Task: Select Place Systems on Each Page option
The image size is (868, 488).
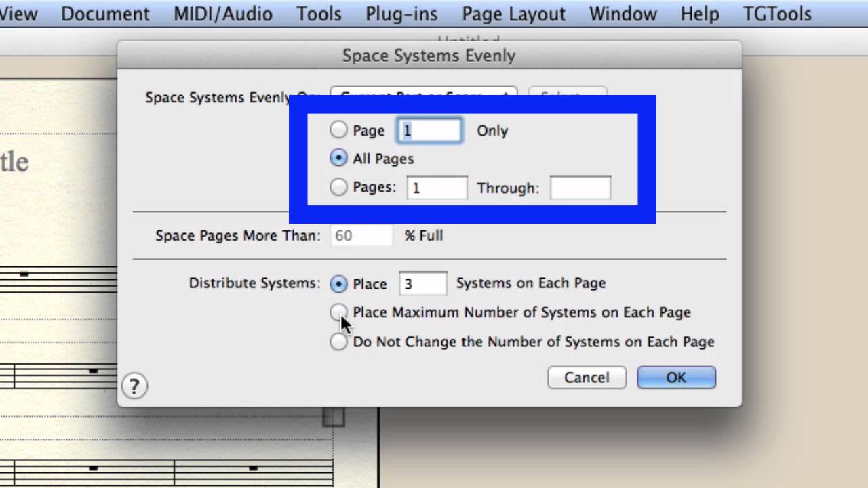Action: point(338,283)
